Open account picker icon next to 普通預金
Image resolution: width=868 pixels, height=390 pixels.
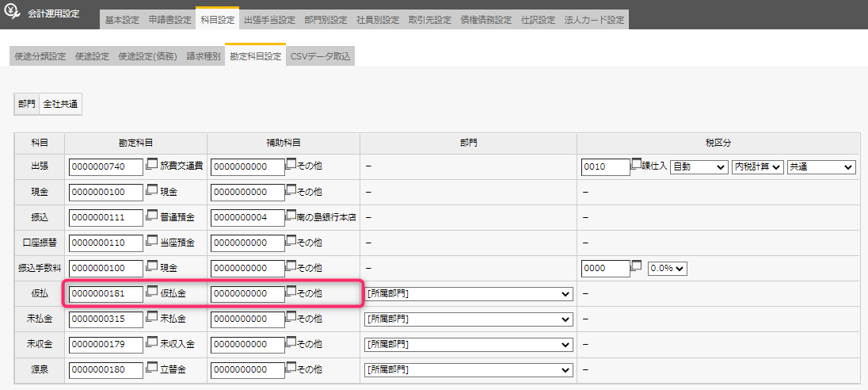152,216
